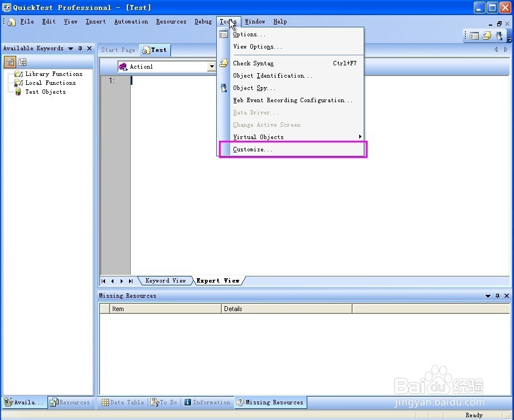514x420 pixels.
Task: Launch Object Spy from the toolbar icon
Action: [x=499, y=35]
